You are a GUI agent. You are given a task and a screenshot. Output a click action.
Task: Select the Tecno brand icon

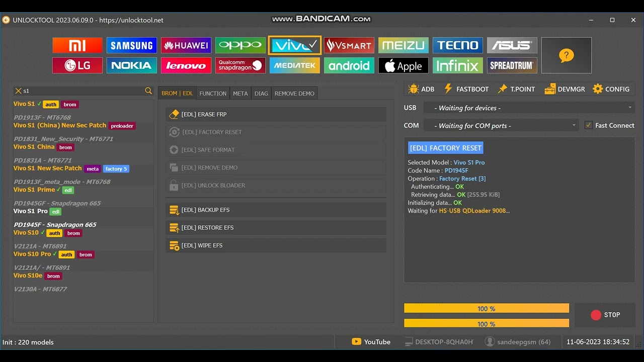458,45
